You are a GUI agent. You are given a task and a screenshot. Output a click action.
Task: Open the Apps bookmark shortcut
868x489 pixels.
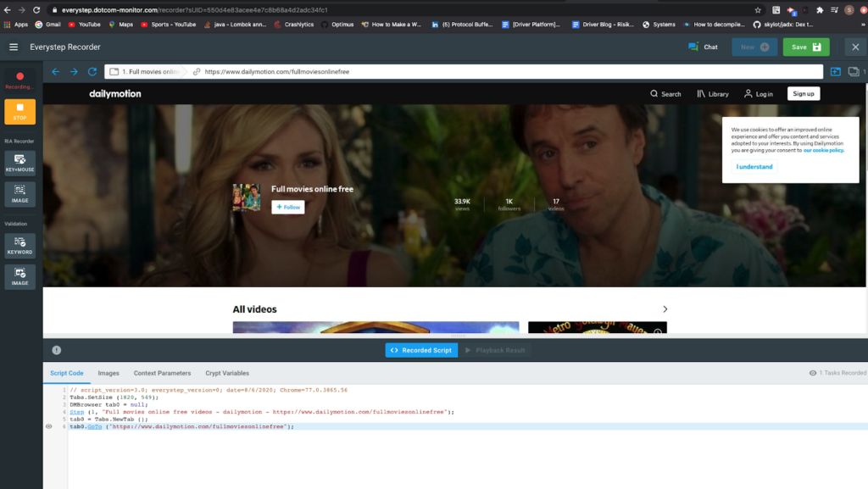15,25
